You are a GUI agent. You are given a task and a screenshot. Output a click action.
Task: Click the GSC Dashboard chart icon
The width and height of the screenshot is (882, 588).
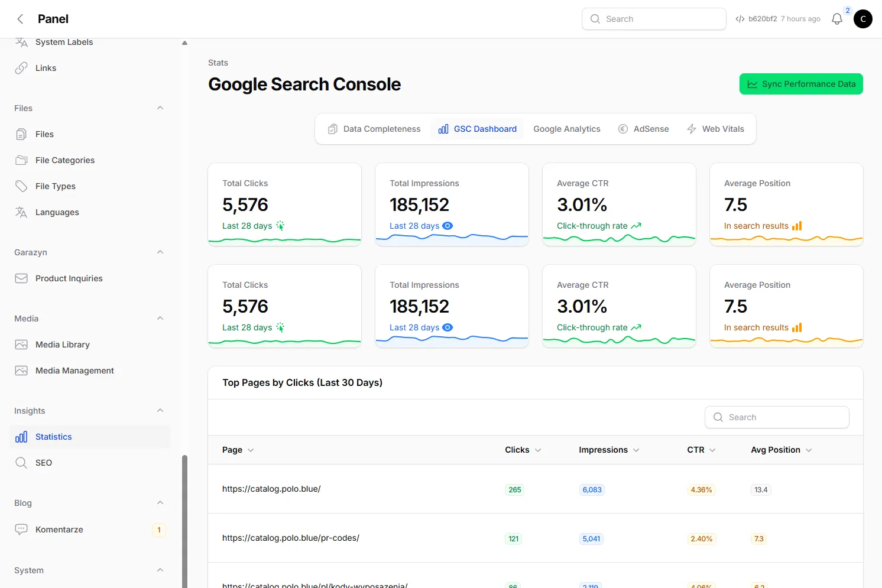click(x=443, y=129)
